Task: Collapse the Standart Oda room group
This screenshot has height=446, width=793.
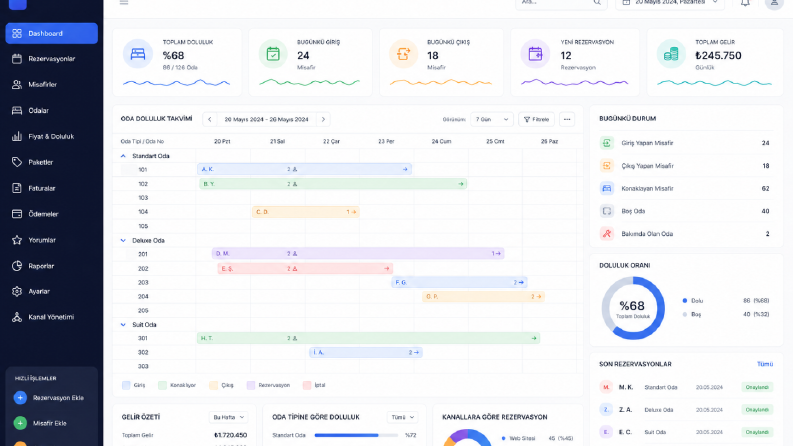Action: click(123, 156)
